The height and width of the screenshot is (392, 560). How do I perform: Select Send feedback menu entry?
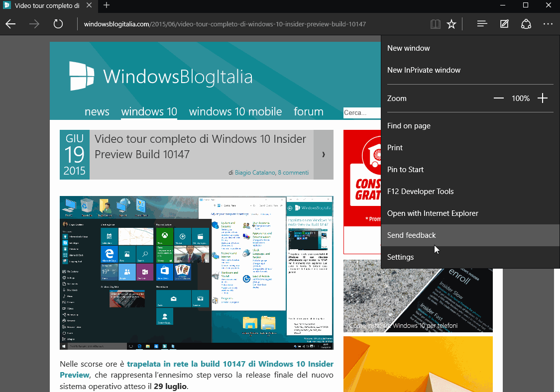470,235
